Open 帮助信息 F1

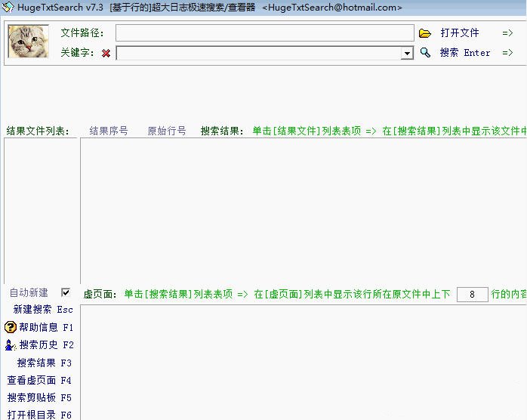[x=46, y=327]
